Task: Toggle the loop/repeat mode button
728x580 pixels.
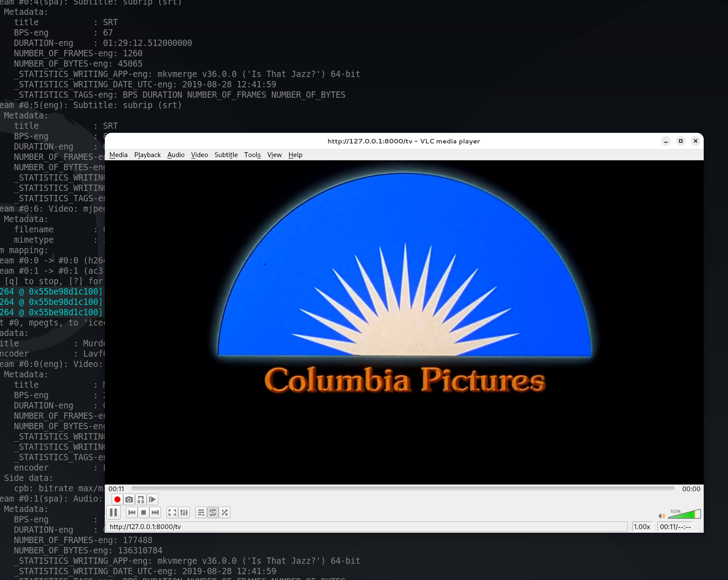Action: (x=213, y=512)
